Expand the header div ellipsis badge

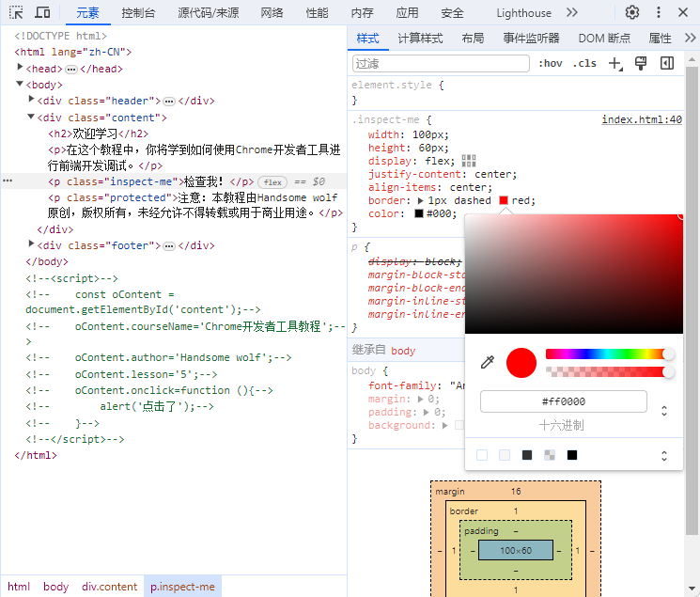(x=169, y=102)
